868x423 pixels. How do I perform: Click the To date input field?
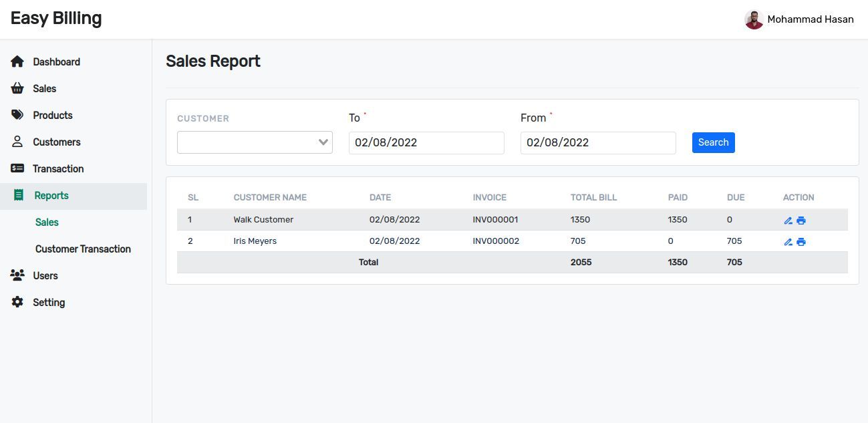pos(426,143)
